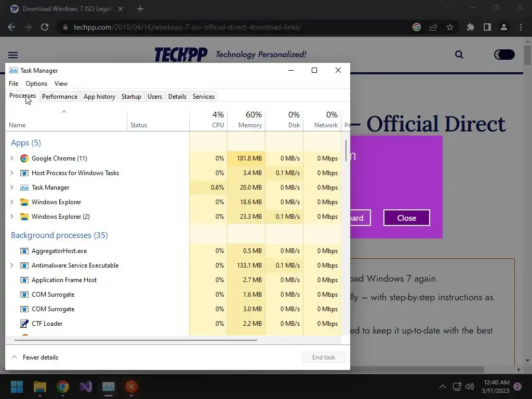Bookmark this page with star icon
This screenshot has height=399, width=532.
pyautogui.click(x=450, y=27)
